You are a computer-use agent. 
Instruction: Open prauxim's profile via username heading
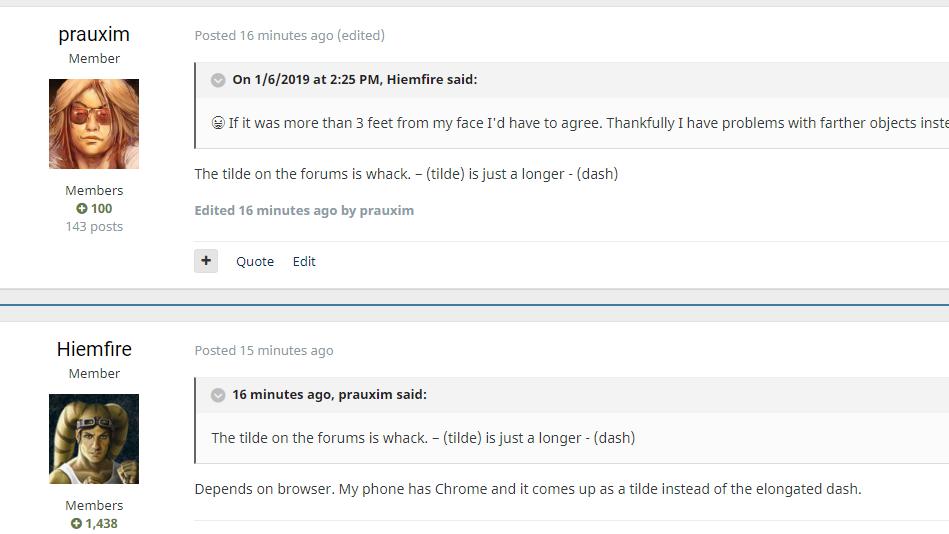click(94, 34)
